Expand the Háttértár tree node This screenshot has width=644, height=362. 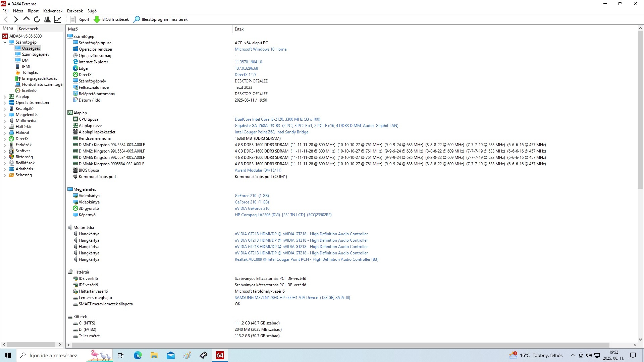click(x=5, y=127)
